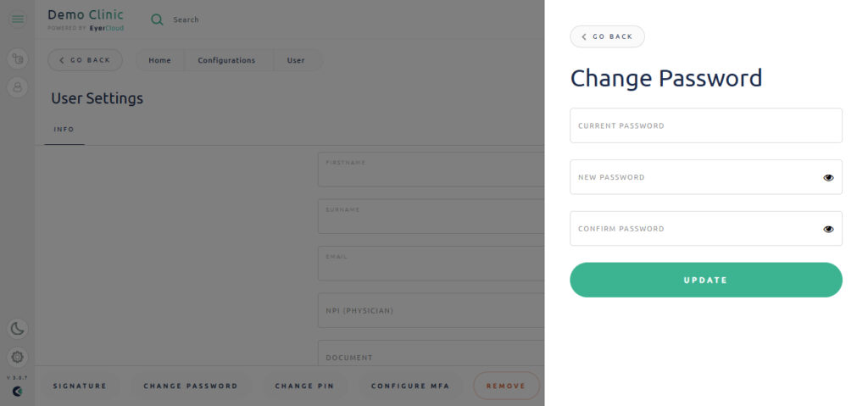The width and height of the screenshot is (868, 406).
Task: Click the Change PIN button
Action: pyautogui.click(x=304, y=386)
